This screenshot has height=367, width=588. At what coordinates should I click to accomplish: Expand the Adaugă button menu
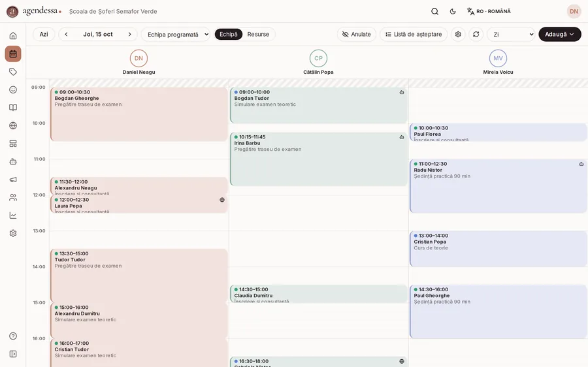(x=559, y=34)
